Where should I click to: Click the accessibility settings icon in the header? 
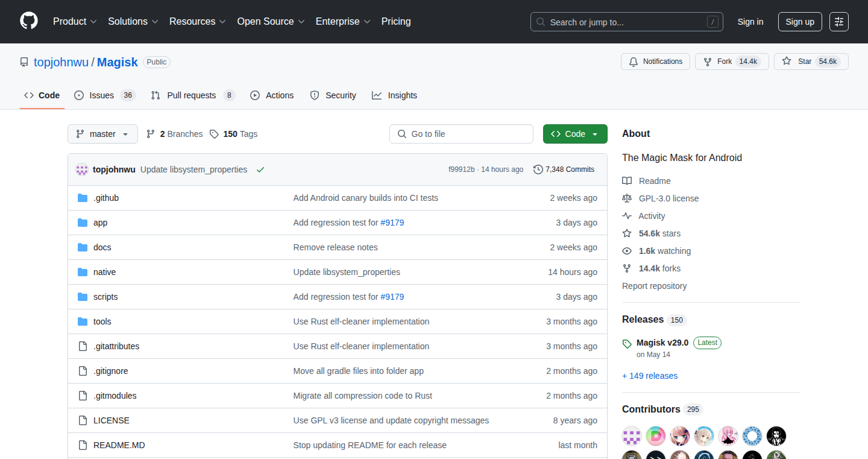(x=839, y=22)
